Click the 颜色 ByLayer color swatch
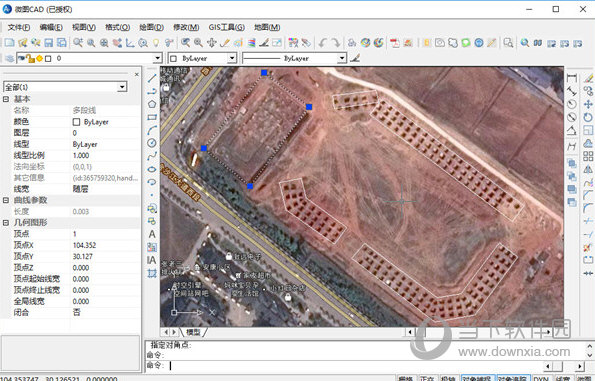 tap(76, 122)
